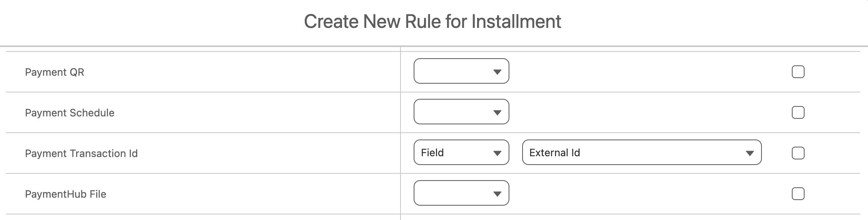Open the empty PaymentHub File type dropdown
Screen dimensions: 868x220
pyautogui.click(x=455, y=193)
